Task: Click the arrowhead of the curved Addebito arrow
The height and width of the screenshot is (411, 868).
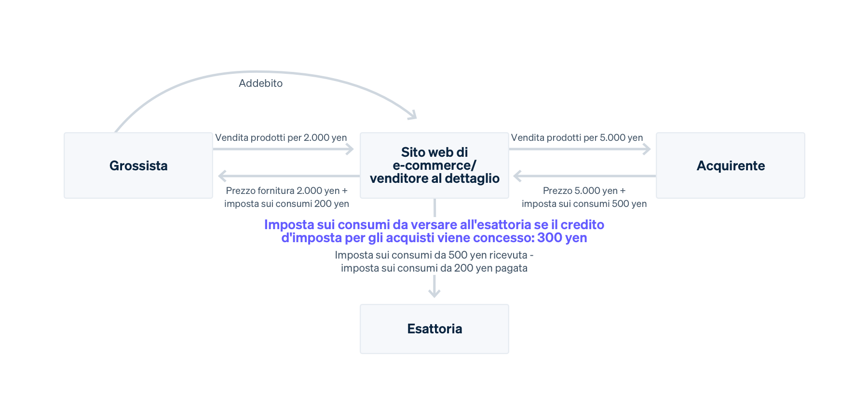Action: (x=412, y=115)
